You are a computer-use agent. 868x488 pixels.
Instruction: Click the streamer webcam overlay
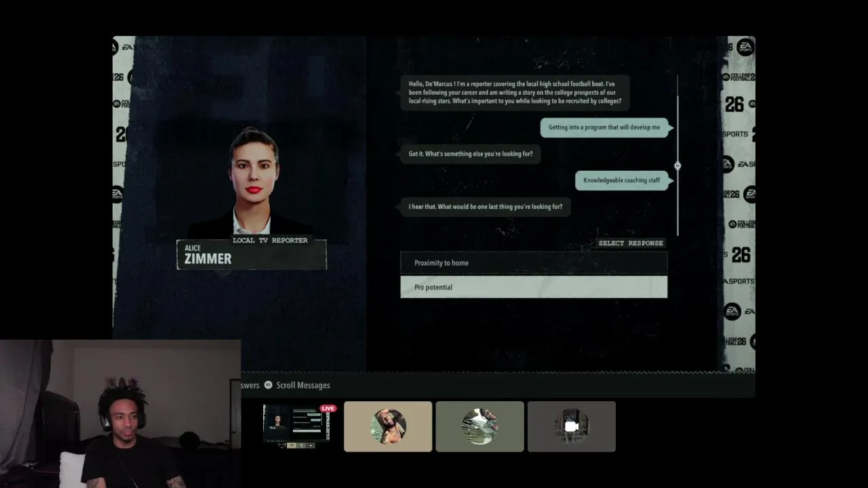pyautogui.click(x=120, y=413)
